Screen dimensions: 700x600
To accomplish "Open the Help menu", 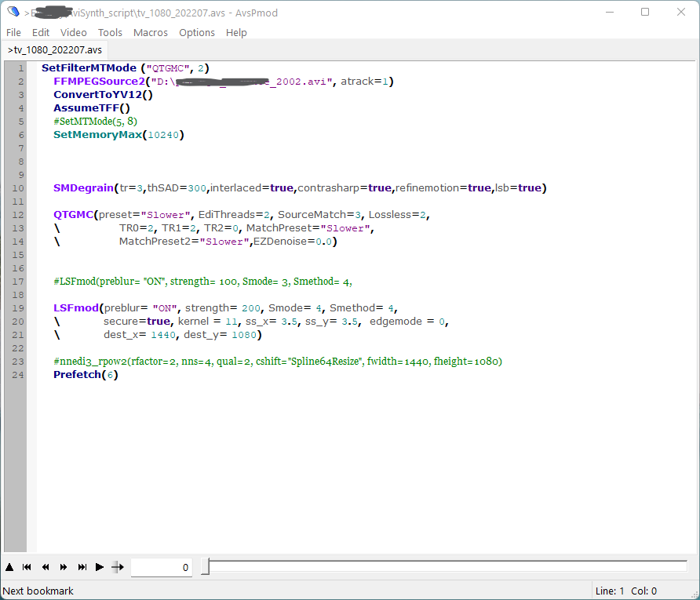I will coord(236,32).
